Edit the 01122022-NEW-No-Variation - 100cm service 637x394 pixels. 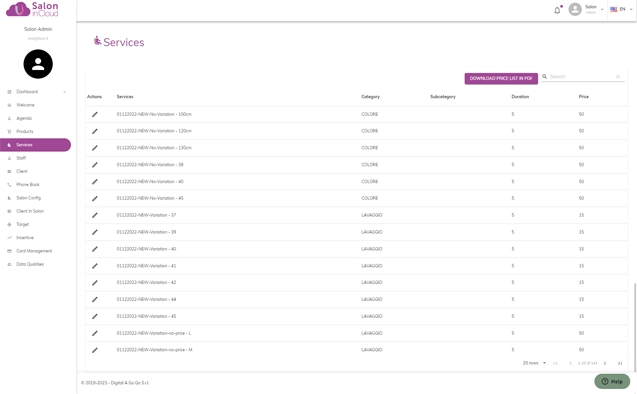pyautogui.click(x=95, y=114)
